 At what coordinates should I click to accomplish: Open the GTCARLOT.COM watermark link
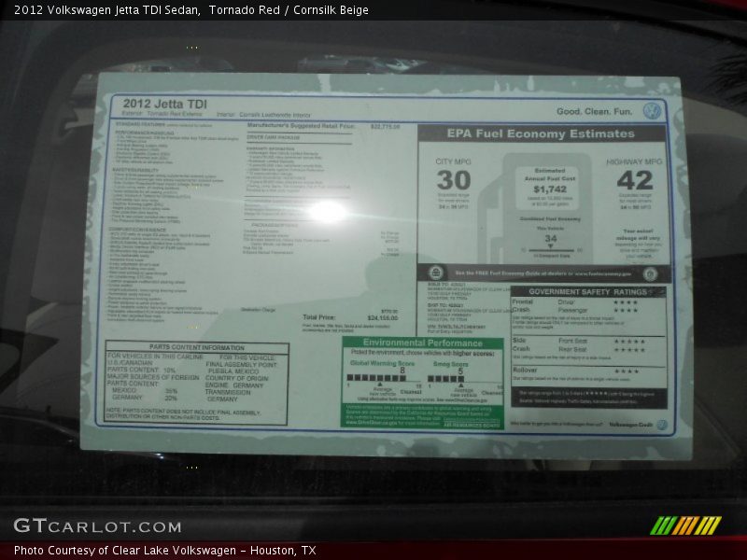click(97, 525)
